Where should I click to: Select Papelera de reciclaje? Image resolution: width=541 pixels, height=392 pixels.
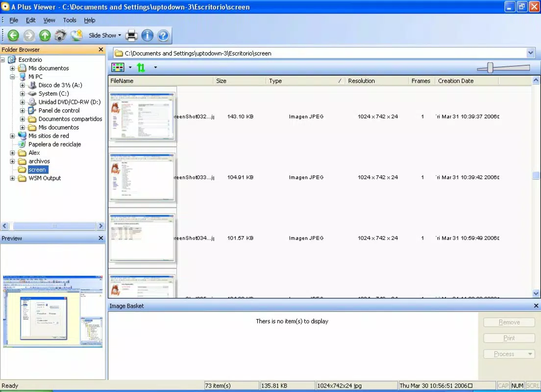point(54,144)
